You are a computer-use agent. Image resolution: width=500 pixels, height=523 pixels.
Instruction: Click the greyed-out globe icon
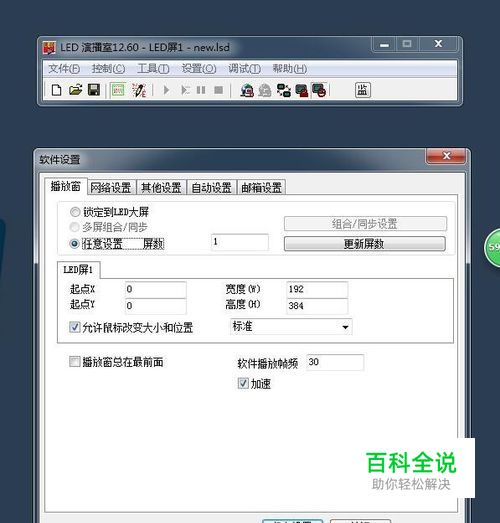265,90
